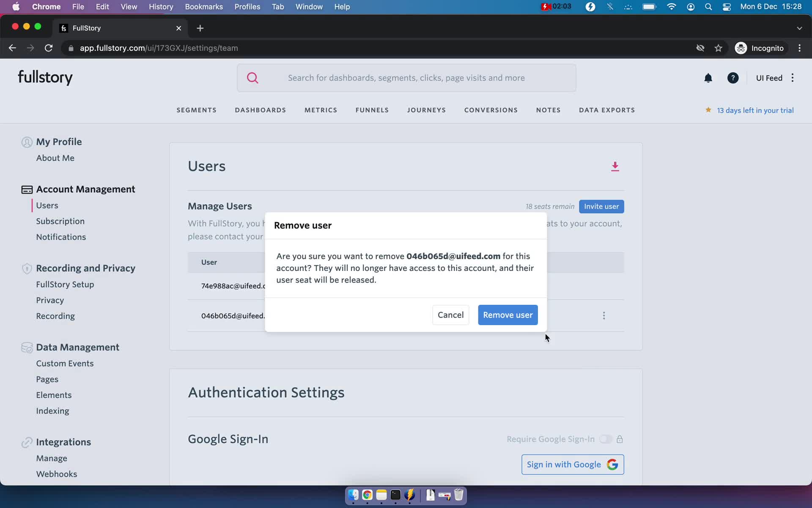Reload the page with refresh icon

coord(49,48)
